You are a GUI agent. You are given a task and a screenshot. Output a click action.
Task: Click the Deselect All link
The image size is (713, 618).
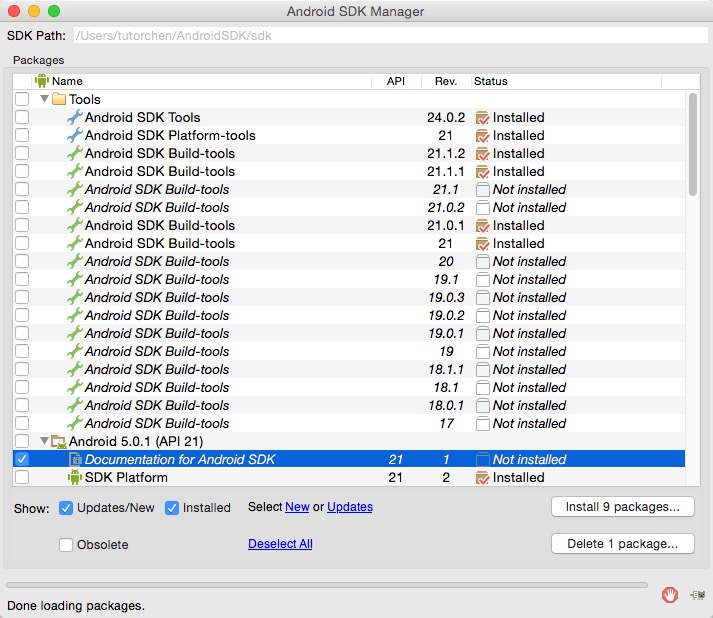pos(280,544)
